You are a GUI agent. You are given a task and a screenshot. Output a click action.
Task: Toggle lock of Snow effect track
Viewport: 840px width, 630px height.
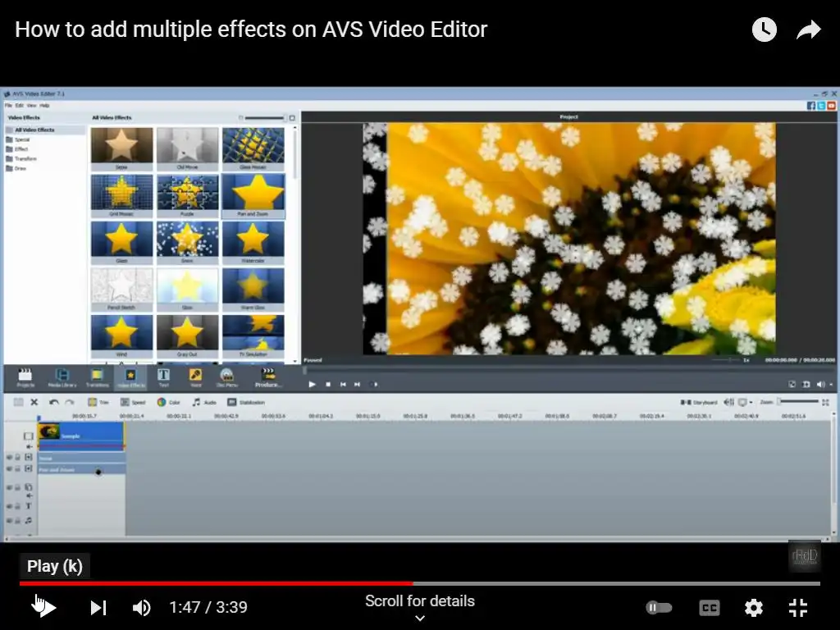point(18,457)
